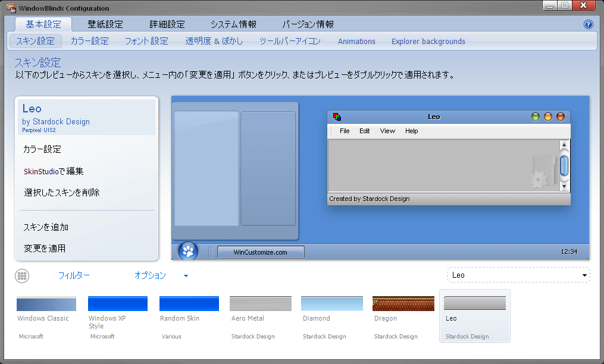
Task: Click the grid view icon beside フィルター
Action: tap(22, 276)
